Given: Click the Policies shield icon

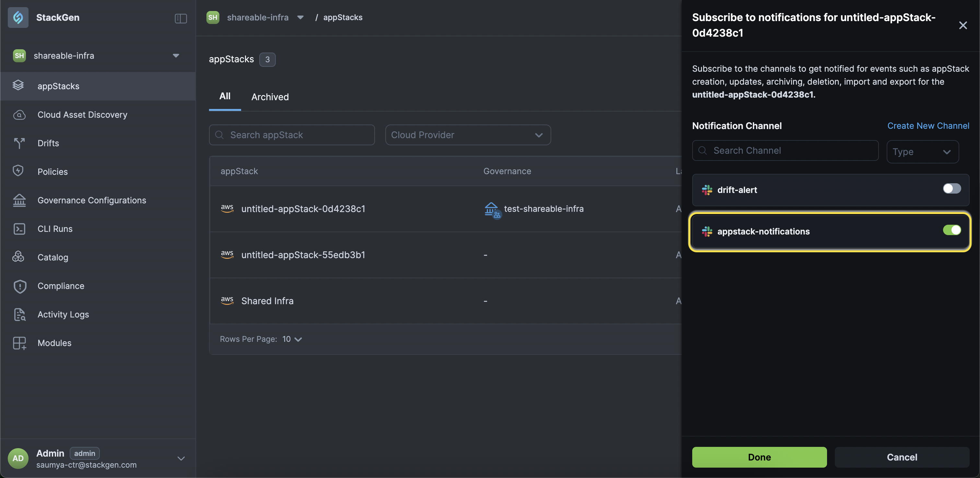Looking at the screenshot, I should tap(18, 171).
